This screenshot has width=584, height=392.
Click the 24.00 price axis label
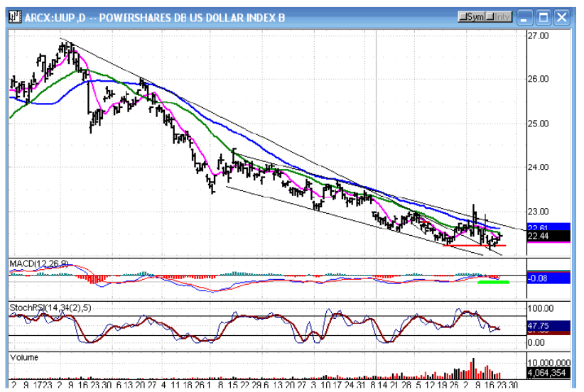(539, 167)
